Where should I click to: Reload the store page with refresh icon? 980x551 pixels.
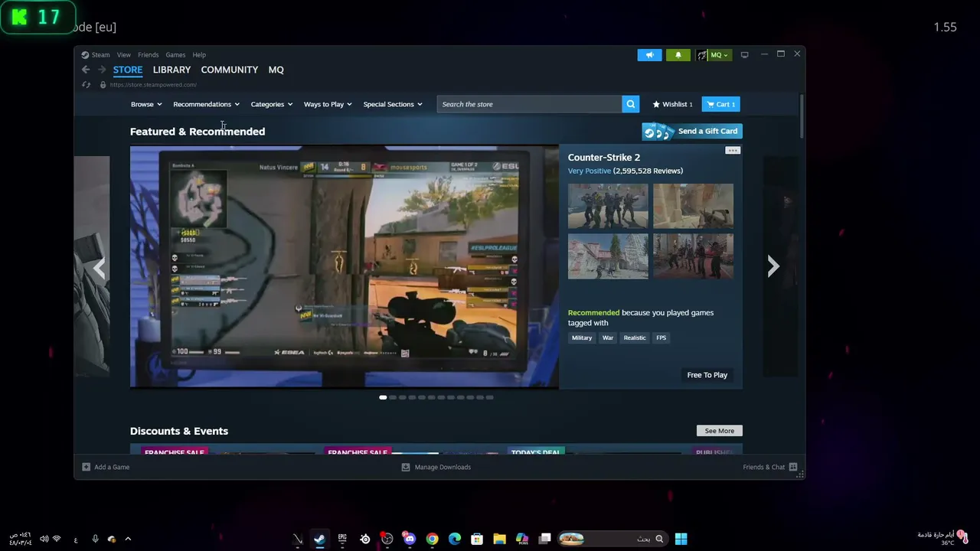[86, 85]
